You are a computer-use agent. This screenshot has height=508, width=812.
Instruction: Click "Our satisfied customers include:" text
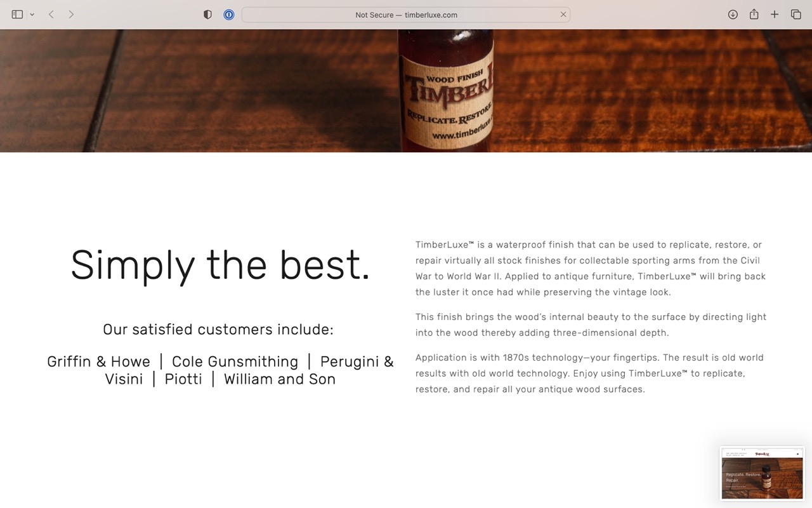(x=218, y=330)
